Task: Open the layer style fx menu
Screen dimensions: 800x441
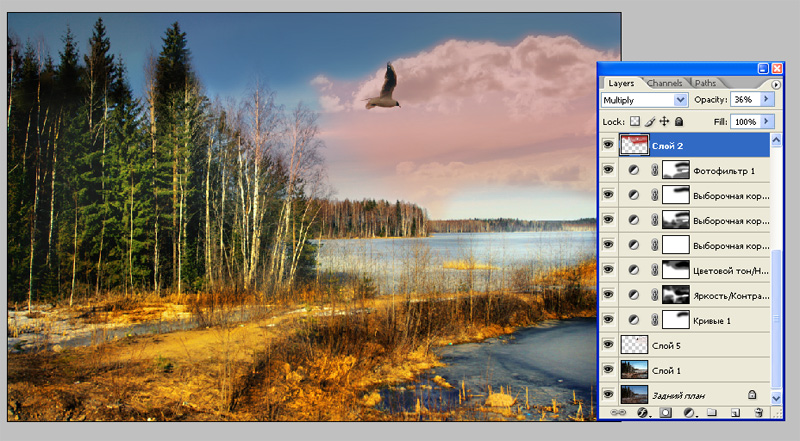Action: 642,412
